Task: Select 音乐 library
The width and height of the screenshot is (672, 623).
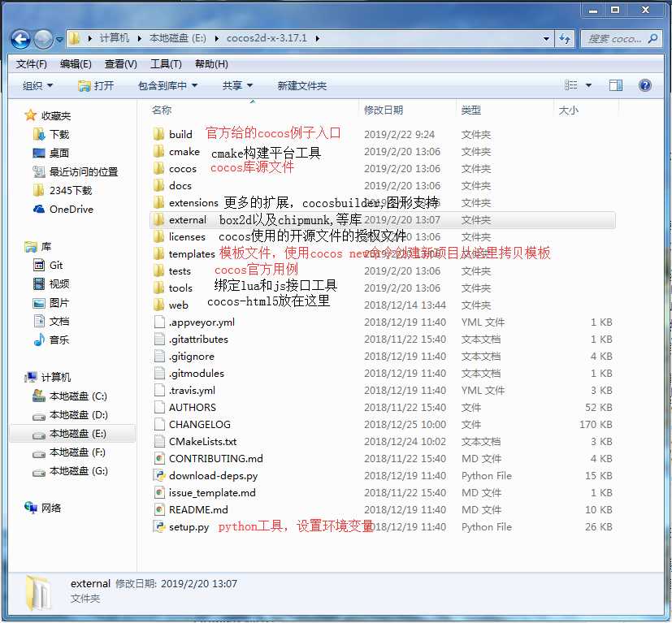Action: click(51, 340)
